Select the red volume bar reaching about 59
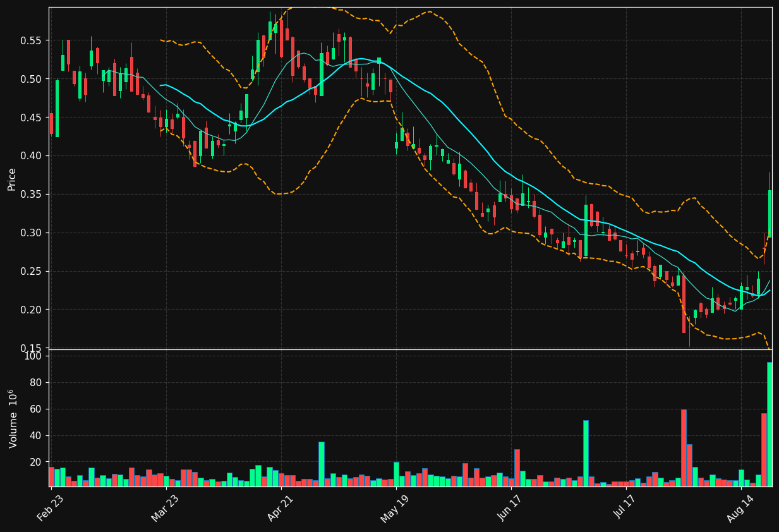This screenshot has width=779, height=532. tap(684, 448)
